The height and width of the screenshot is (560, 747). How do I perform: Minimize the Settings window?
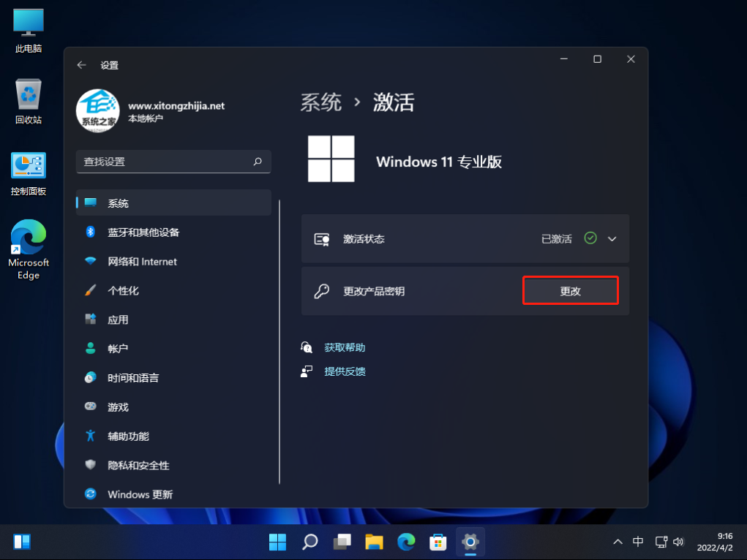[x=564, y=59]
